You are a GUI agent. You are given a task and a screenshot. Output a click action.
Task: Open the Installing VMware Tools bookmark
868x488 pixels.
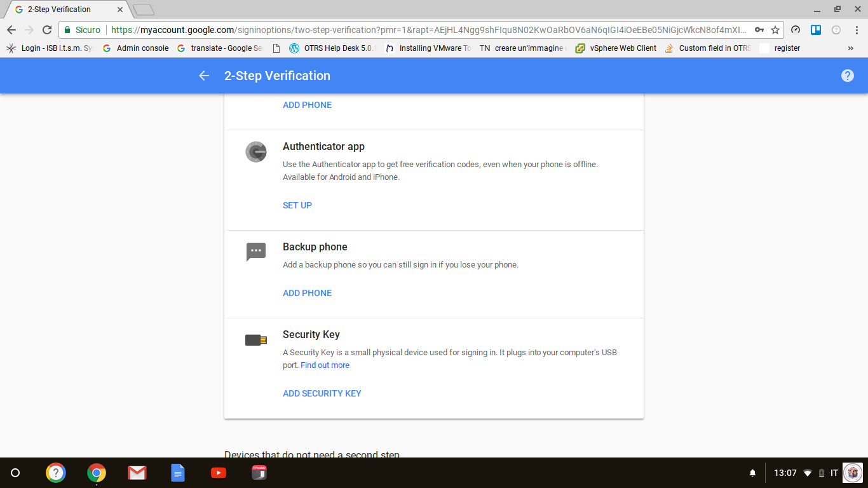click(x=428, y=48)
